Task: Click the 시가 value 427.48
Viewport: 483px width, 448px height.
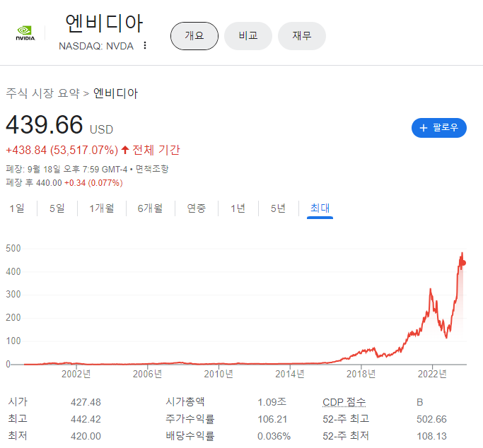Action: (x=86, y=402)
